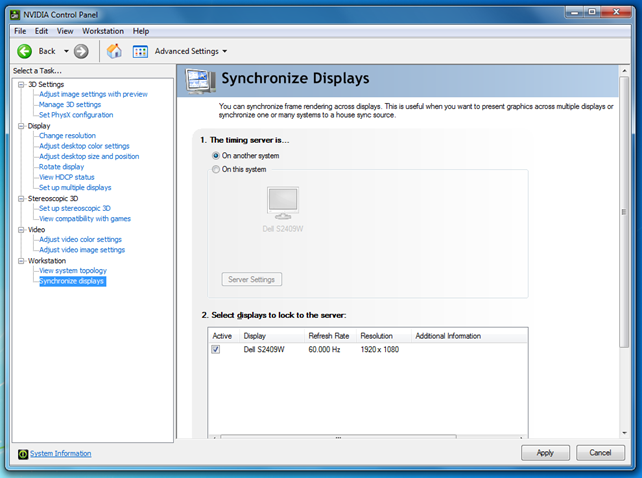Collapse the Stereoscopic 3D tree node

[19, 198]
